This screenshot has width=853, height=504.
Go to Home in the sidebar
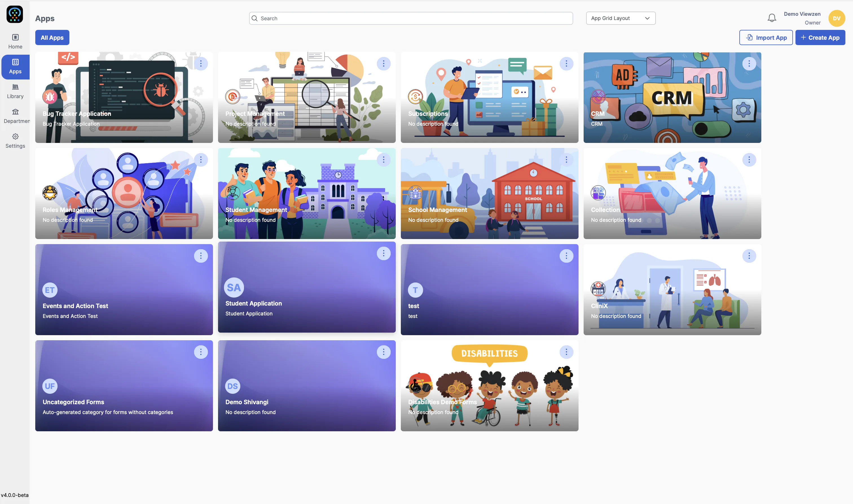pyautogui.click(x=15, y=42)
